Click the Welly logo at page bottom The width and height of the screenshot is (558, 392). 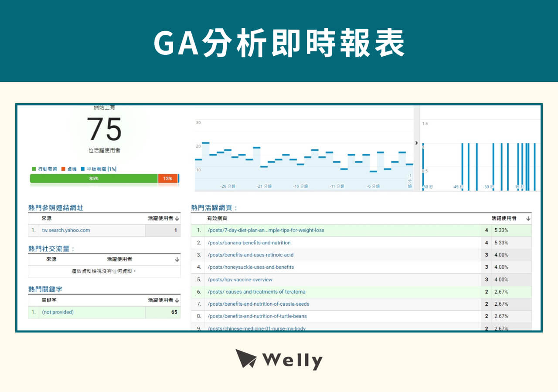point(279,360)
